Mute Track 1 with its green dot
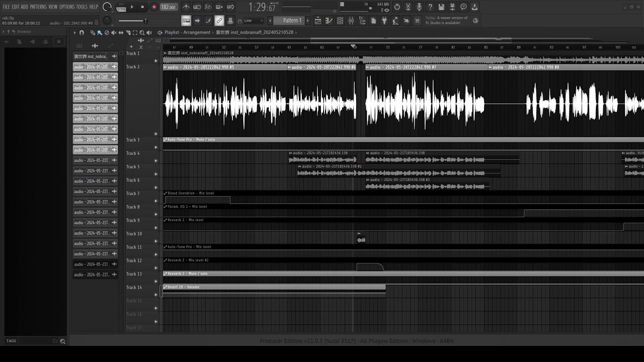644x362 pixels. point(155,61)
